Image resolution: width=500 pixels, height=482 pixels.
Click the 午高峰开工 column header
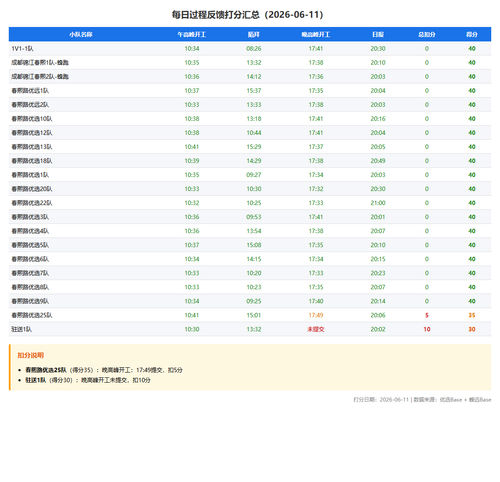(192, 34)
